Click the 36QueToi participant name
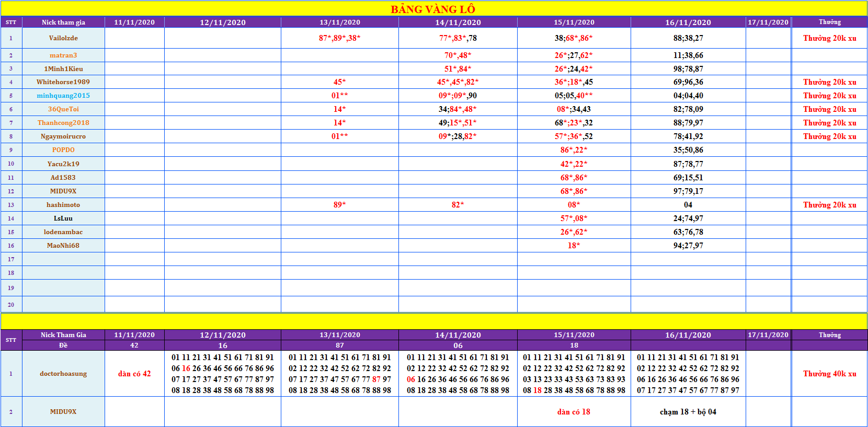 tap(63, 109)
